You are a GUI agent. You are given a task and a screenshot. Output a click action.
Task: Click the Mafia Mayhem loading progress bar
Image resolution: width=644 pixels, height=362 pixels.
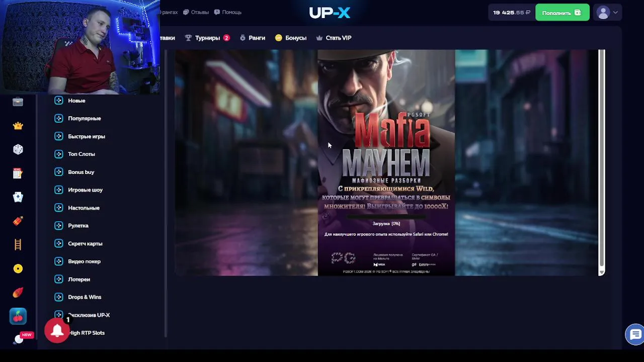(x=386, y=217)
